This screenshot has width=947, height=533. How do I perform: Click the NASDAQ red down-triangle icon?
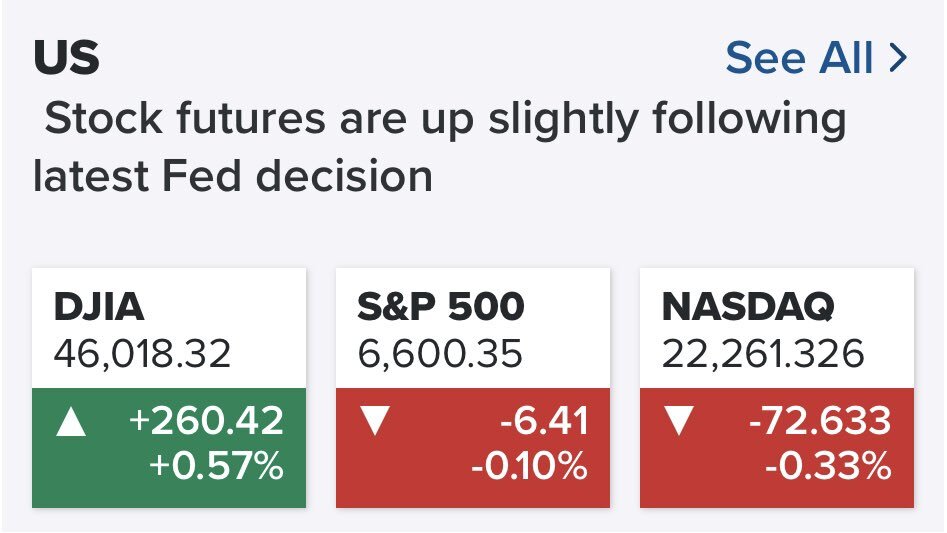coord(680,422)
